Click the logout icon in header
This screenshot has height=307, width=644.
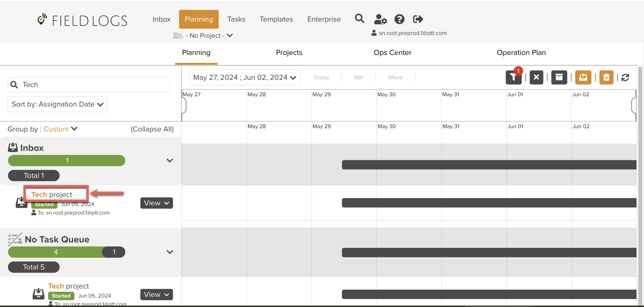click(x=418, y=19)
